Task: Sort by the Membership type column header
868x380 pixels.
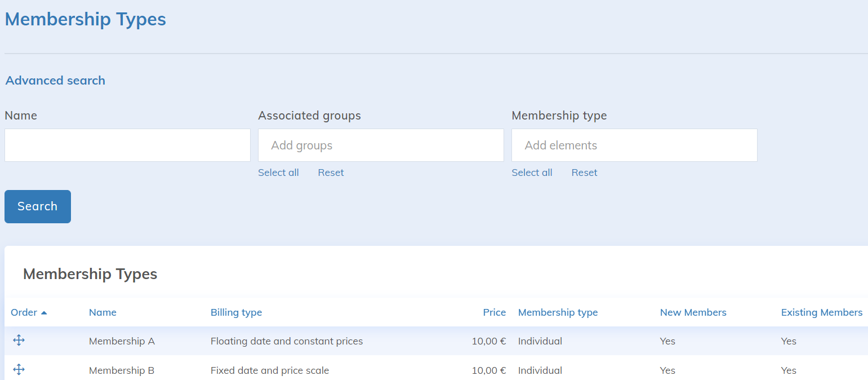Action: pyautogui.click(x=558, y=312)
